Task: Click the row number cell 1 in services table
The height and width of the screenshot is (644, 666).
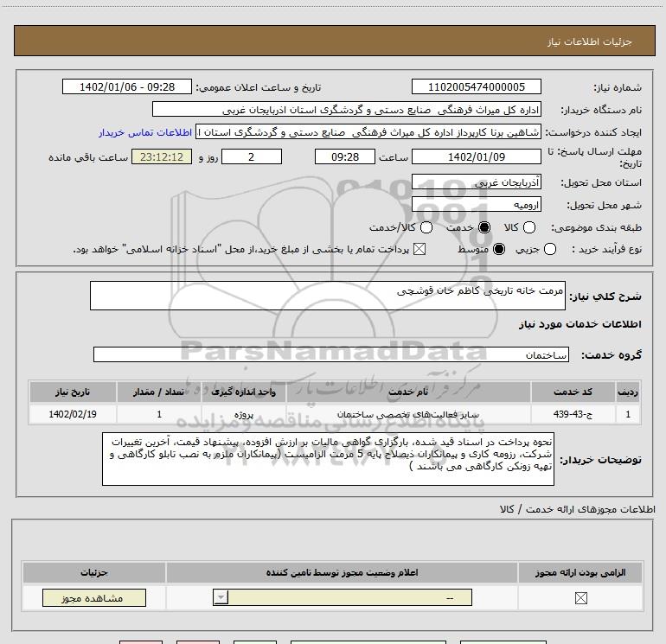Action: [x=628, y=414]
